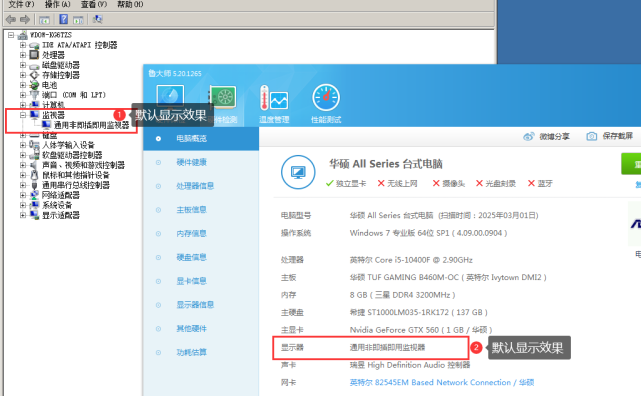This screenshot has height=396, width=641.
Task: Click the 英特尔 82545EM Based Network Connection link
Action: click(x=442, y=383)
